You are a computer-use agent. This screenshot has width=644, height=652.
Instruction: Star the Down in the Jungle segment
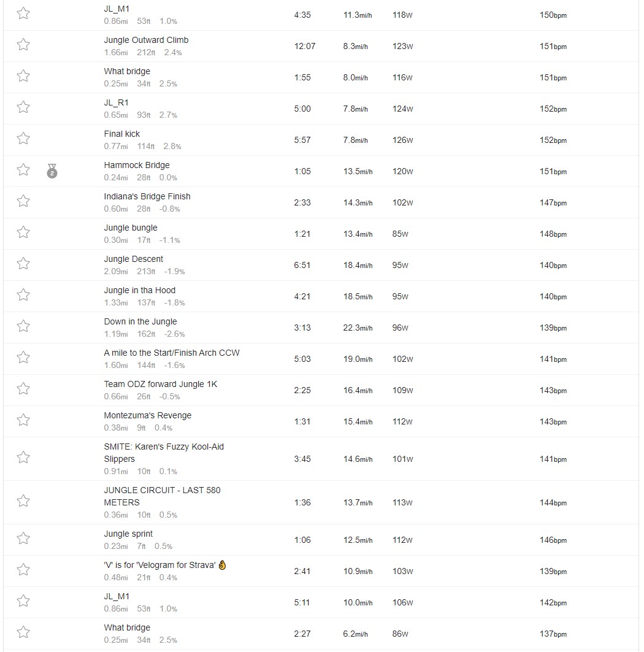(23, 326)
